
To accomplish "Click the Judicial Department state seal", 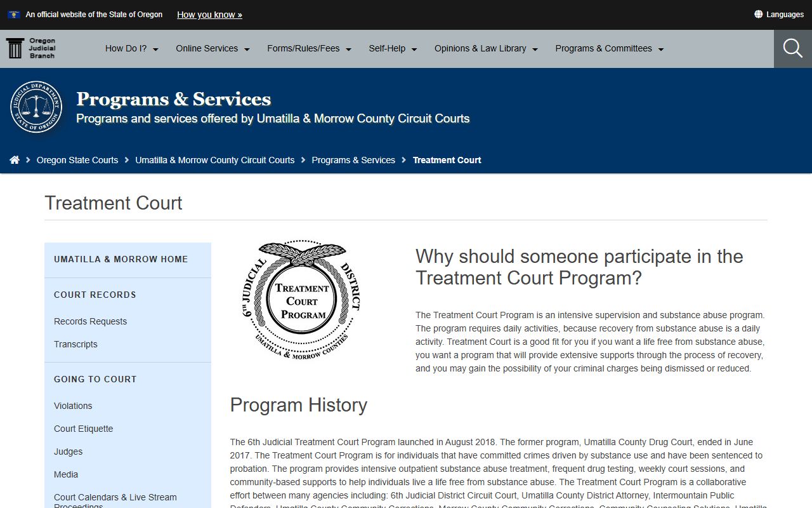I will [x=36, y=107].
